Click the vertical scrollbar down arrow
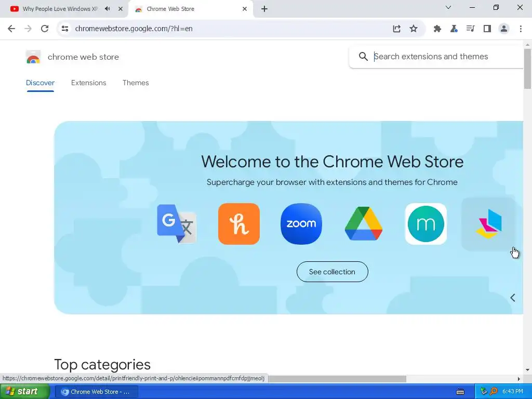Viewport: 532px width, 399px height. click(x=527, y=370)
